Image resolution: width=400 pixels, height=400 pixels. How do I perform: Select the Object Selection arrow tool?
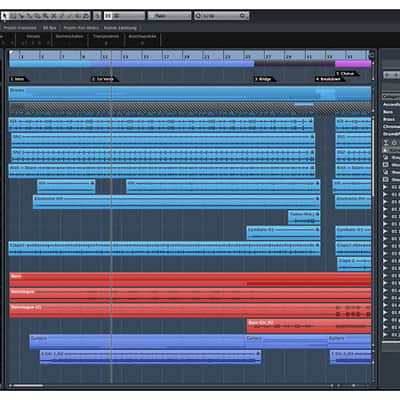[5, 16]
